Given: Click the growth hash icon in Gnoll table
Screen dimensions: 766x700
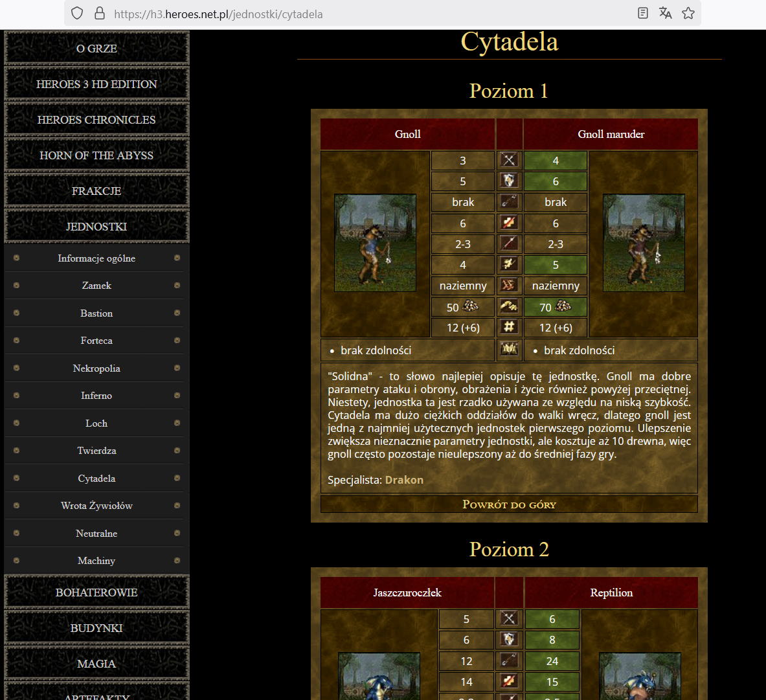Looking at the screenshot, I should [509, 327].
